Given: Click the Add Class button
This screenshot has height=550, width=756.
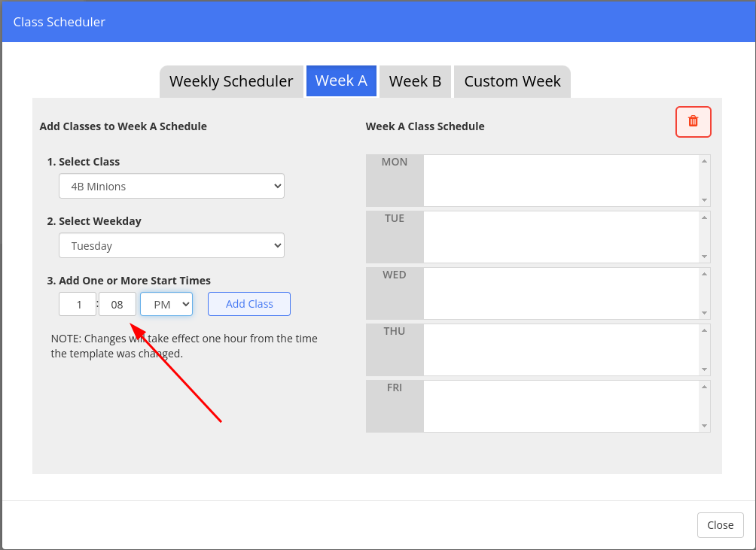Looking at the screenshot, I should click(249, 304).
